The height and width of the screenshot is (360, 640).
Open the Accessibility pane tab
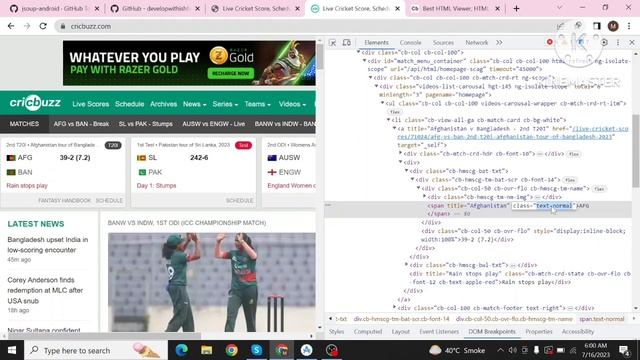[x=578, y=331]
